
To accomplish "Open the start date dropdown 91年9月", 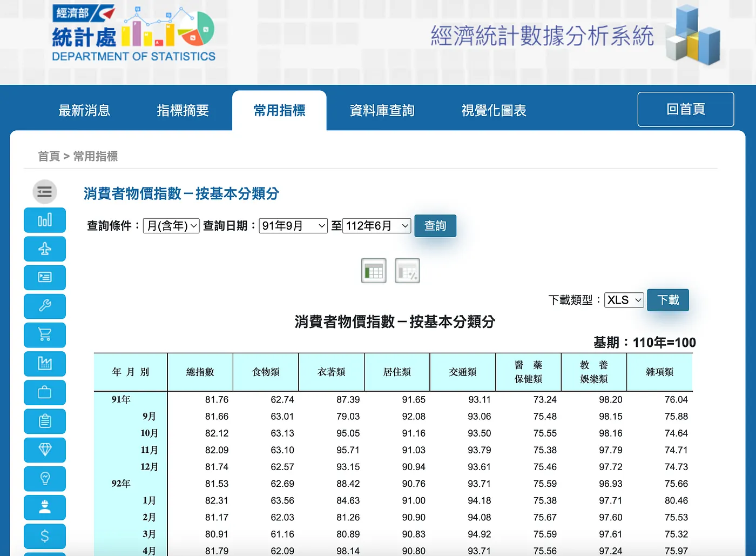I will (293, 226).
